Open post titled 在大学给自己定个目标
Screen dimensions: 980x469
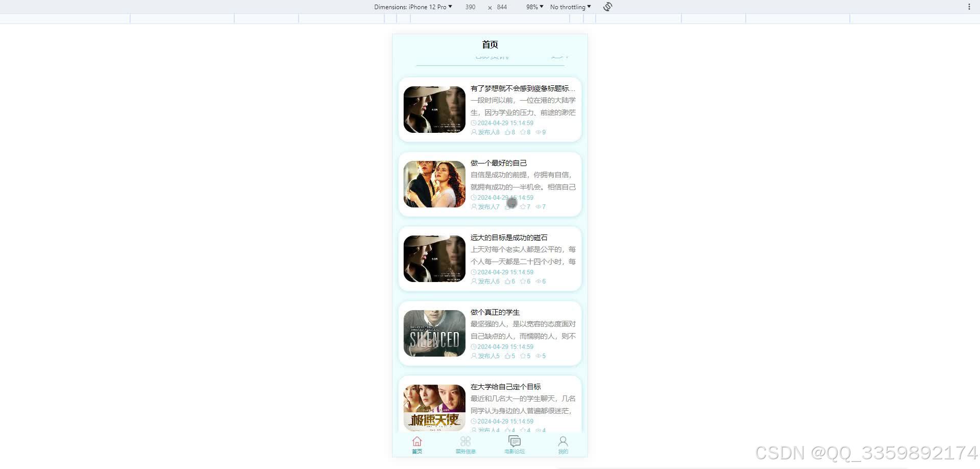coord(505,387)
